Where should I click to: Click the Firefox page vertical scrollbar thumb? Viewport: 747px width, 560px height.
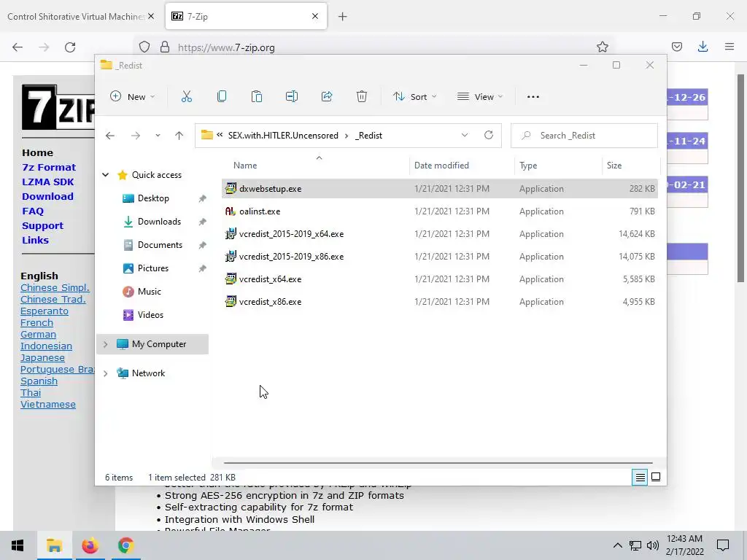pos(740,177)
